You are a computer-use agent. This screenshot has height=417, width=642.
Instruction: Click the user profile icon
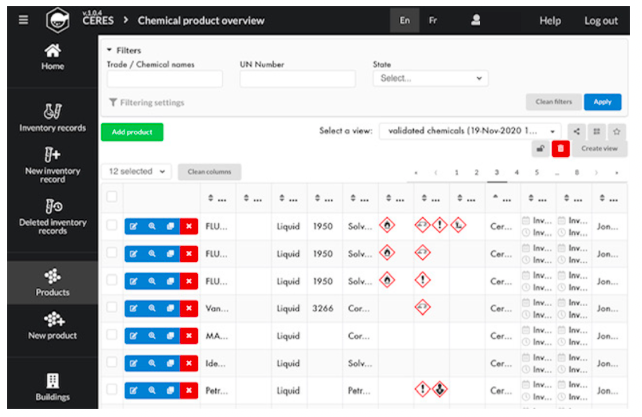coord(476,20)
